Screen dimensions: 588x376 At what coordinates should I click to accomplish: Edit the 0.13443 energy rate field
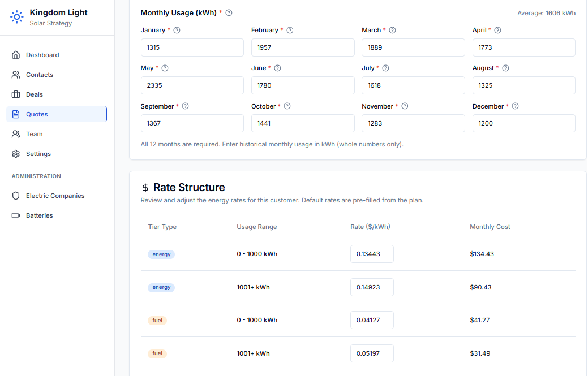[372, 254]
